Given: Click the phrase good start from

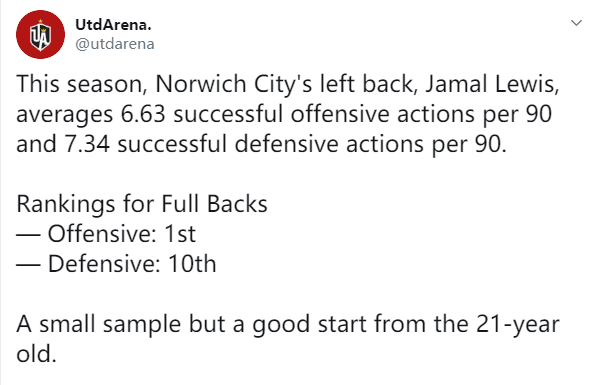Looking at the screenshot, I should (x=339, y=325).
